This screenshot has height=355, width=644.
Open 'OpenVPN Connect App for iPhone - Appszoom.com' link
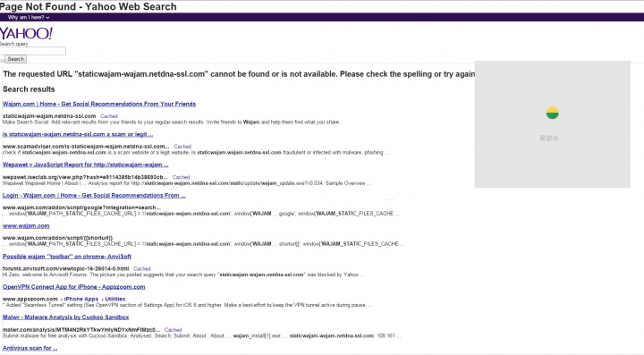[x=74, y=286]
